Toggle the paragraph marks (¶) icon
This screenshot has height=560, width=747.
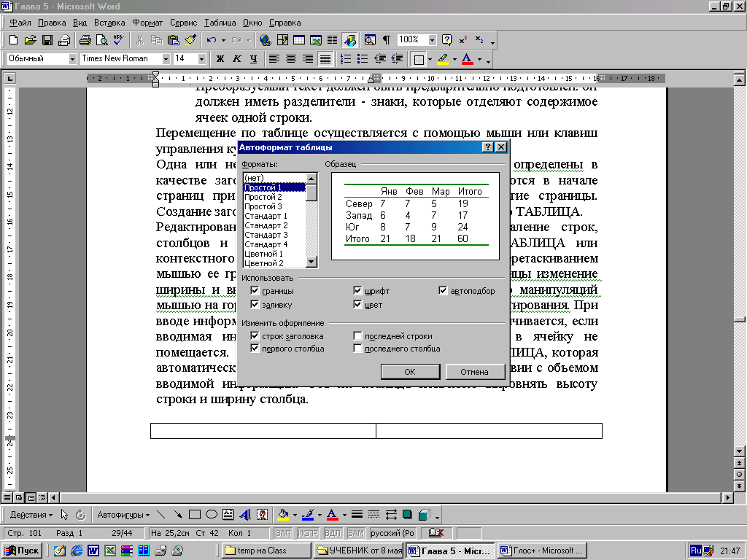(386, 40)
